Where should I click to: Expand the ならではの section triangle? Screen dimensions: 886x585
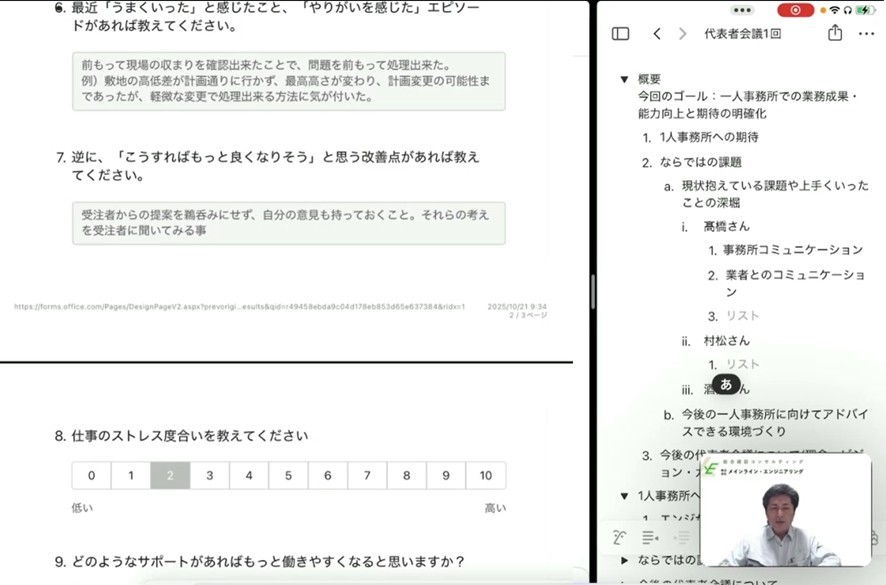pos(624,560)
